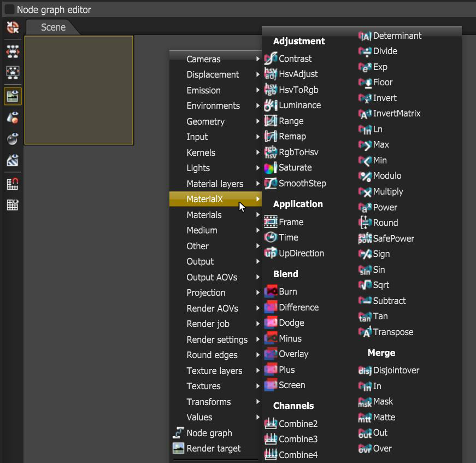
Task: Click the Contrast node icon
Action: pos(271,58)
